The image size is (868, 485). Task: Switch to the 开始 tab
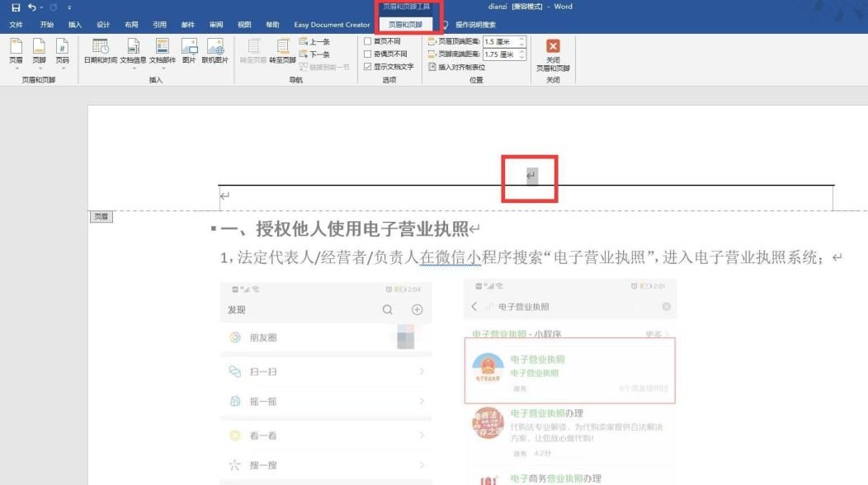pos(46,25)
